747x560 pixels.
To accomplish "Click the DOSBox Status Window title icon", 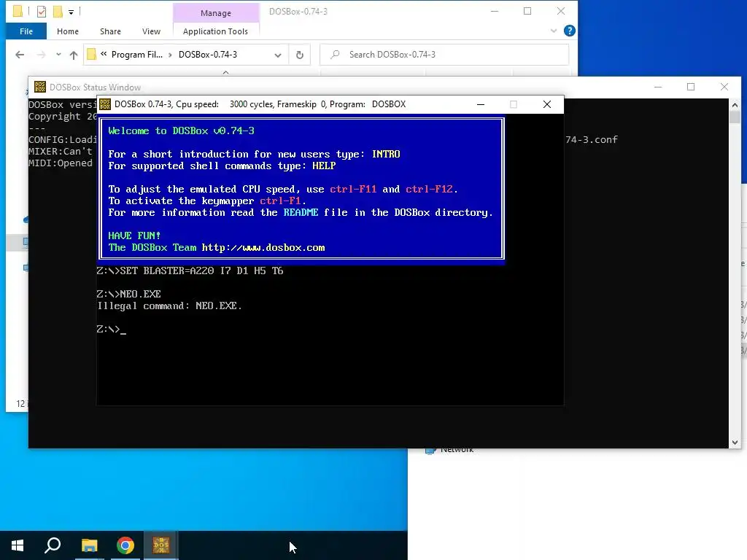I will click(40, 87).
